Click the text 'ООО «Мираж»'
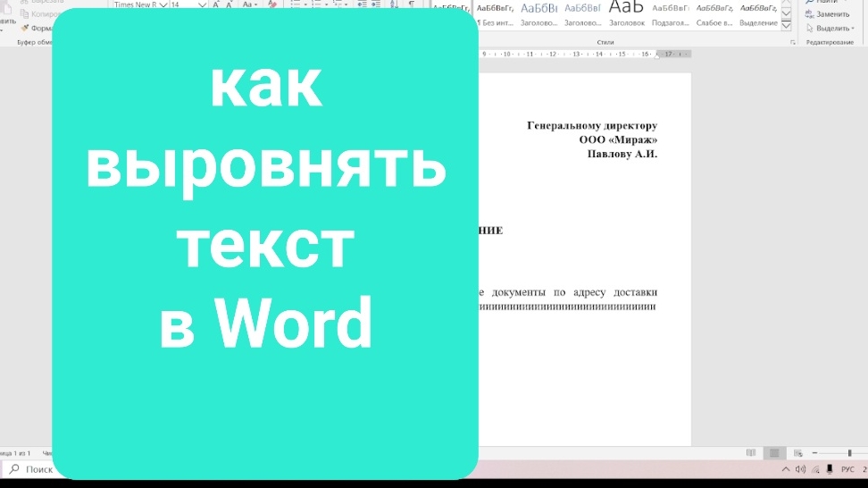The width and height of the screenshot is (868, 488). (618, 139)
